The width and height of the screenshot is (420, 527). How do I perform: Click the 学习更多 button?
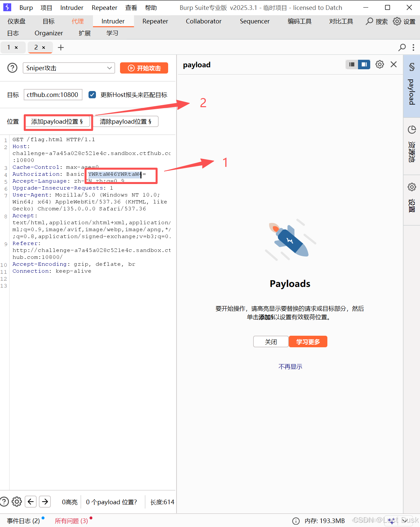[x=308, y=342]
